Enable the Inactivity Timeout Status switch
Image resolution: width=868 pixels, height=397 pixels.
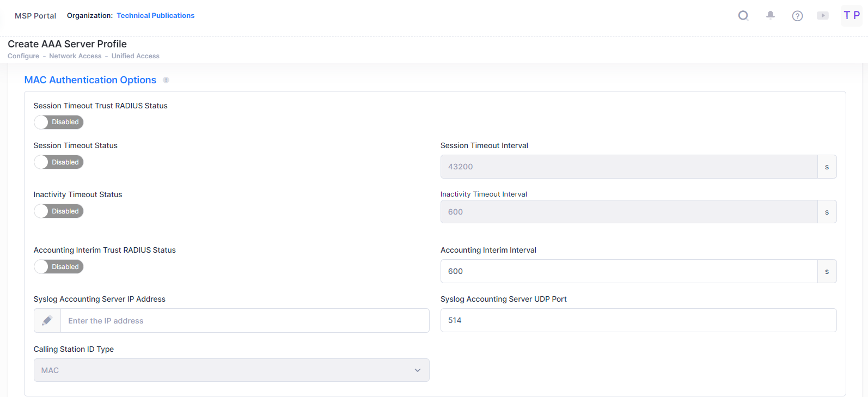coord(59,211)
